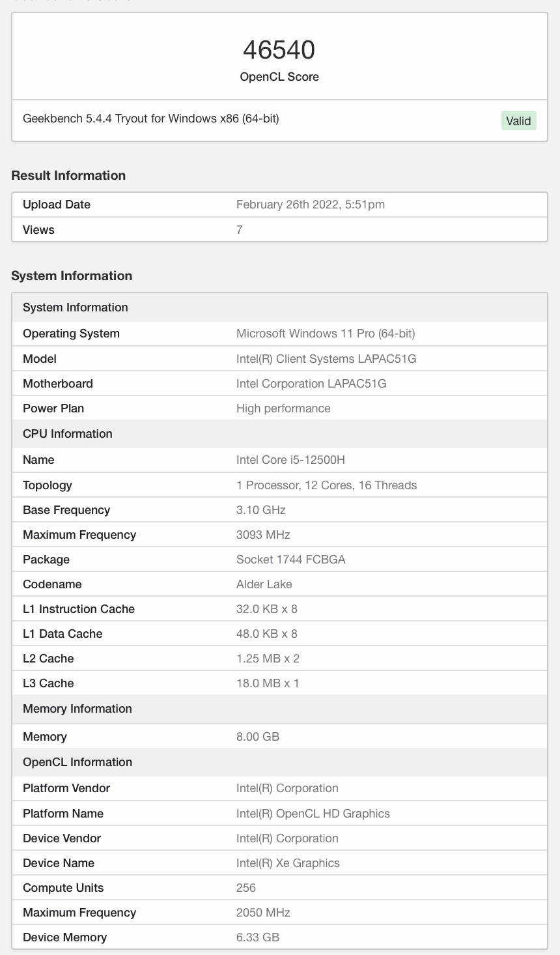Click the CPU Information subheader row
560x955 pixels.
(68, 434)
